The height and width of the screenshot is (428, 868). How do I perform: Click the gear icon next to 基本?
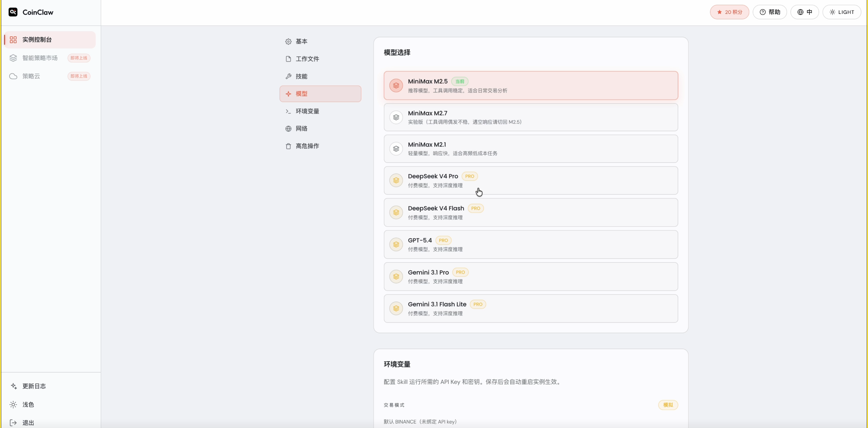pyautogui.click(x=288, y=41)
